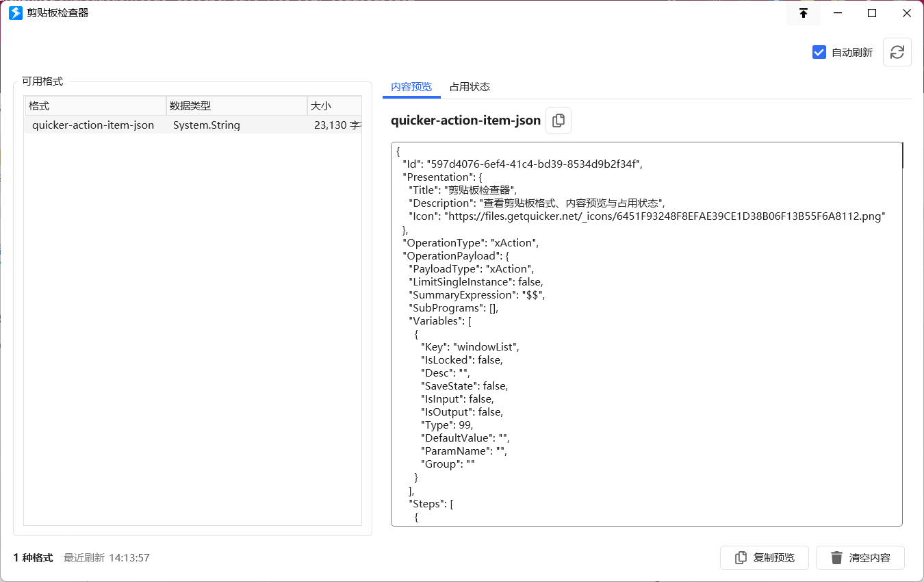924x582 pixels.
Task: Click the "ParamName" line
Action: 463,451
